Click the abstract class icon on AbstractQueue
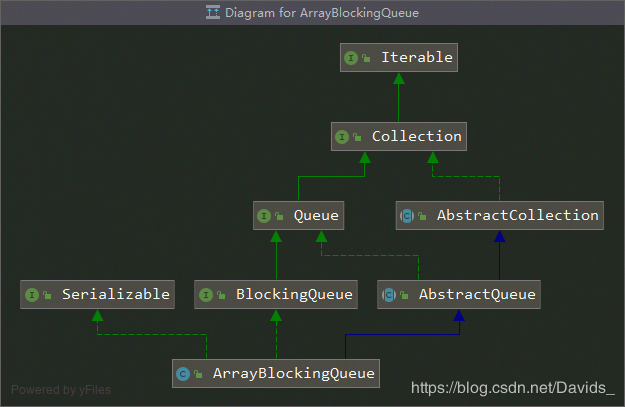The width and height of the screenshot is (625, 407). point(389,295)
